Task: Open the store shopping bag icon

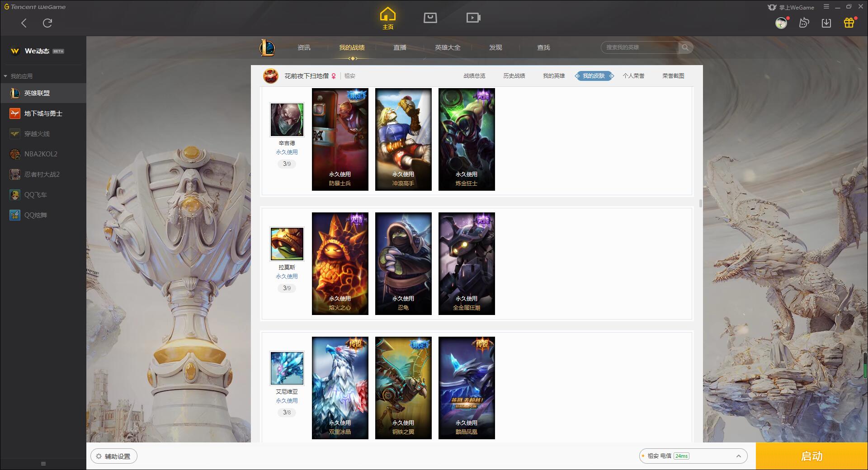Action: 430,18
